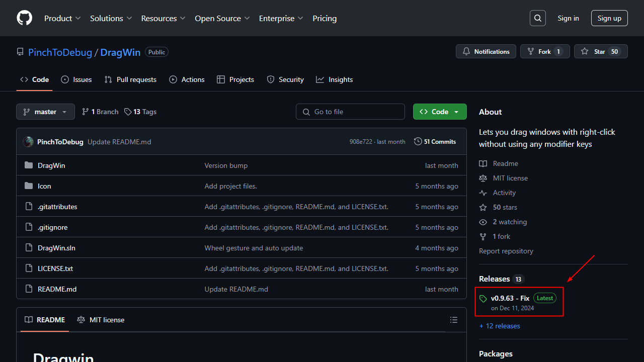Click the eye icon beside 2 watching
The height and width of the screenshot is (362, 644).
coord(483,222)
